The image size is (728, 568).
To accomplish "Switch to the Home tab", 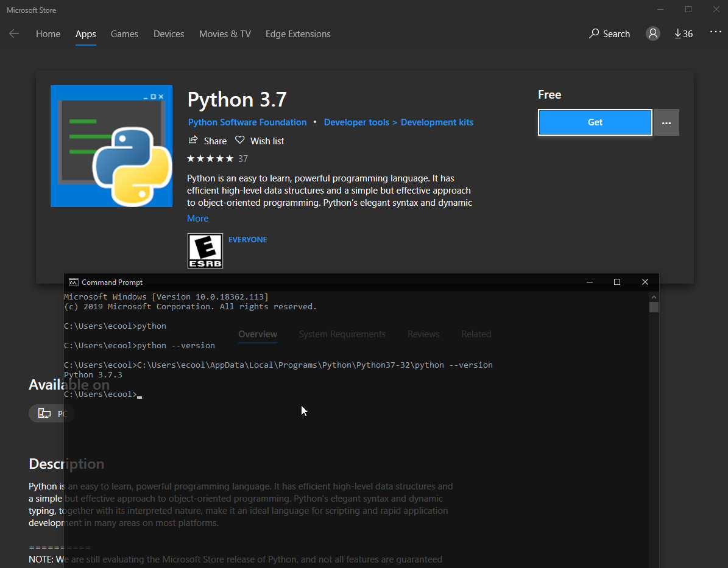I will tap(48, 34).
